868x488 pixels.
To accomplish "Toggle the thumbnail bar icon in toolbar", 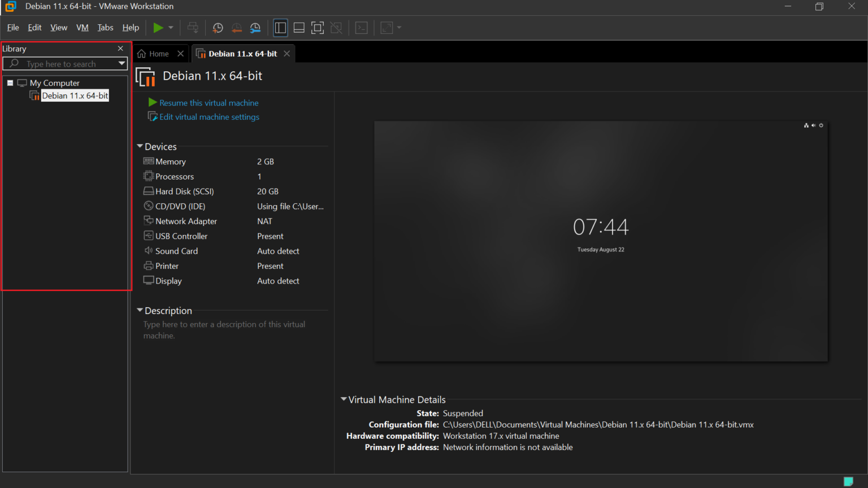I will 299,28.
